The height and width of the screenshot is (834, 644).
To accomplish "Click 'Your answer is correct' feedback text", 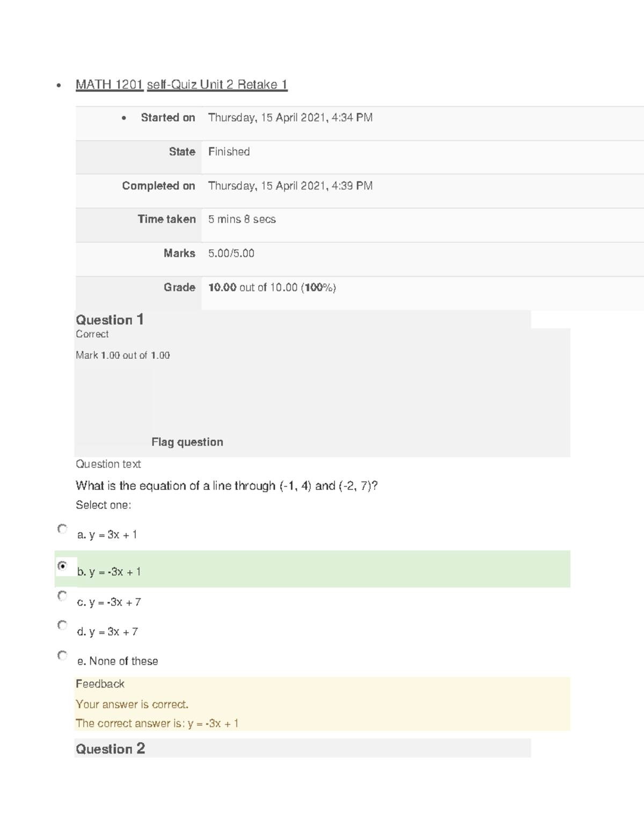I will click(132, 704).
